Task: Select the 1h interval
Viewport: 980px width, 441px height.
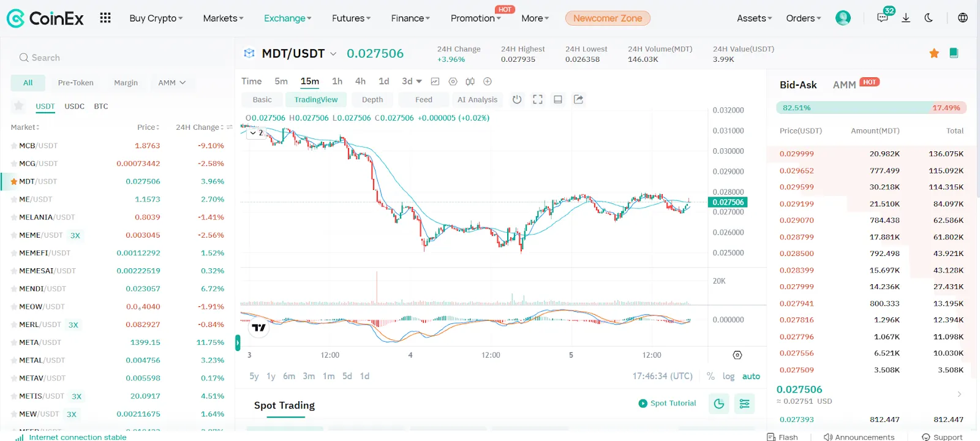Action: (x=337, y=81)
